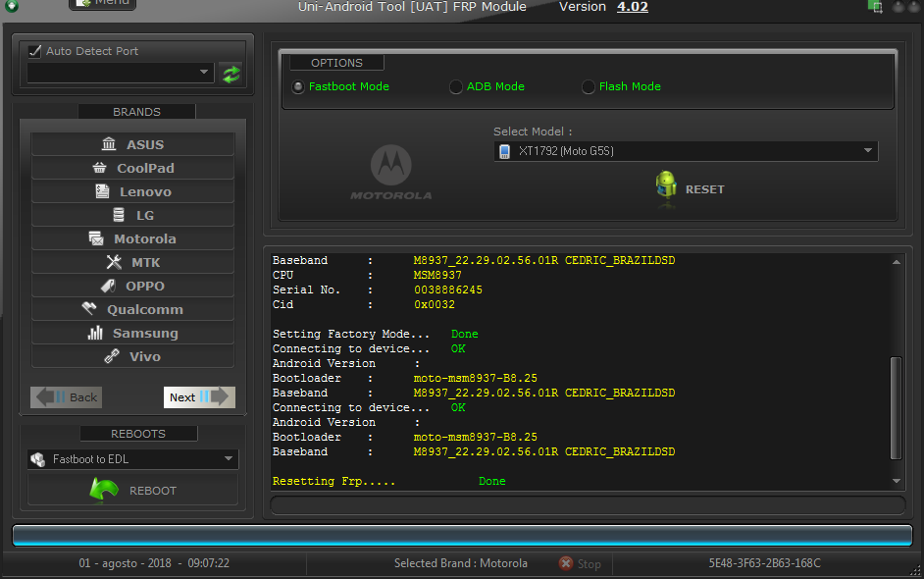Click hardware ID 5E48-3F63-2B63-168C
This screenshot has width=924, height=579.
[x=764, y=563]
